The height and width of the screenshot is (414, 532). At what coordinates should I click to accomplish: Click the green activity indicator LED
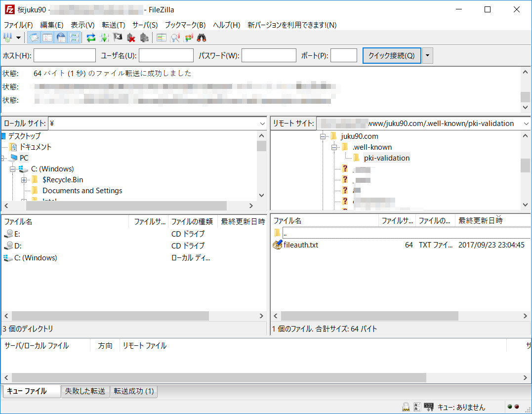point(510,407)
